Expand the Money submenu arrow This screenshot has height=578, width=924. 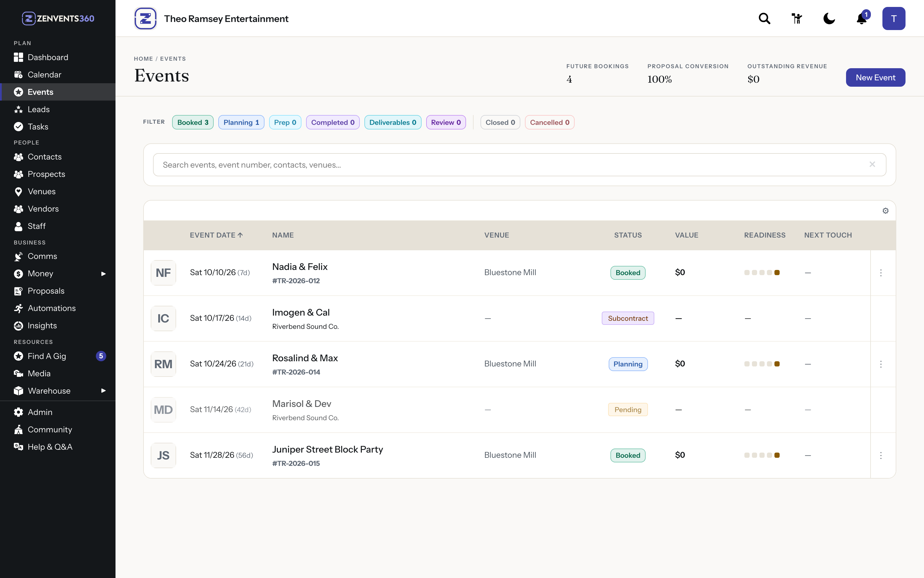103,273
